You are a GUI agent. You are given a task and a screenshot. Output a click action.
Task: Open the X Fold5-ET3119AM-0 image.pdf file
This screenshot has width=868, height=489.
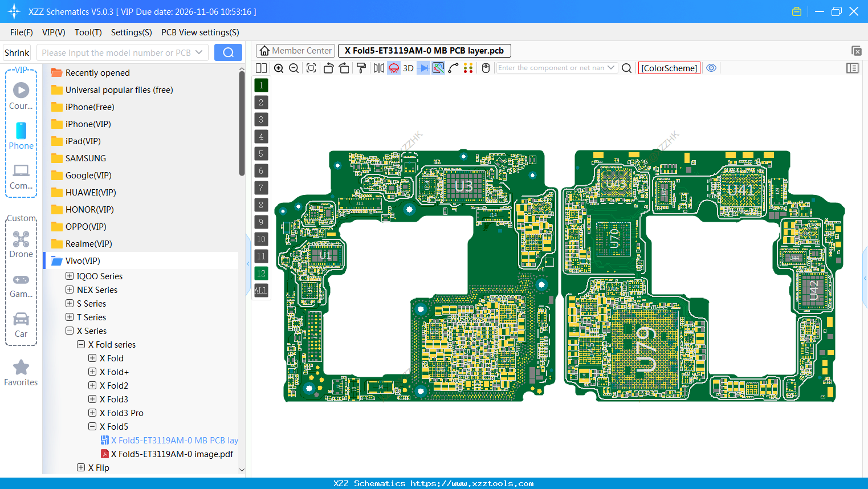(171, 454)
